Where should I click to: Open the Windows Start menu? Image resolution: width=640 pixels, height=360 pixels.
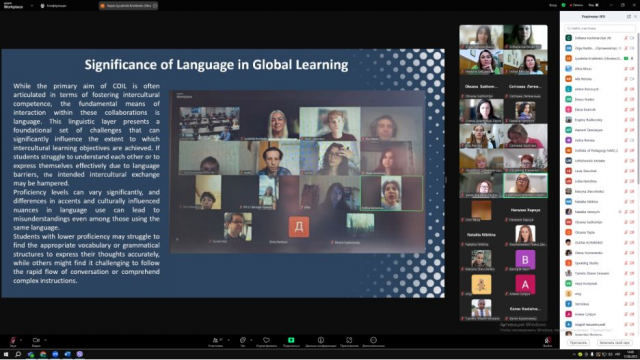(x=6, y=354)
